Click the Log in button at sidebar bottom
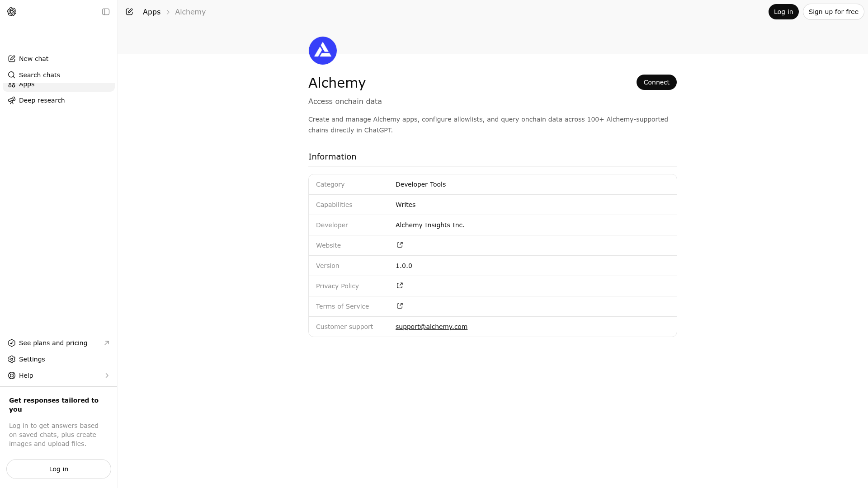The width and height of the screenshot is (868, 488). 59,469
